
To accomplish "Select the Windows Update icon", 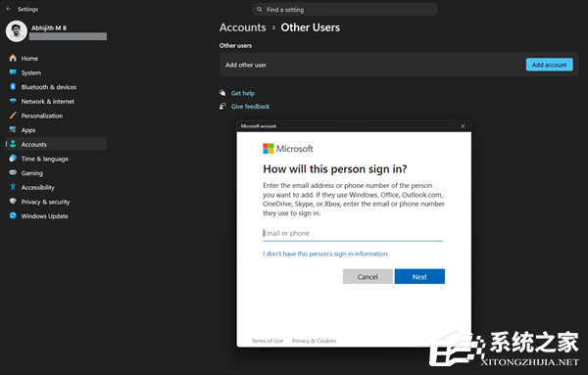I will pos(13,215).
